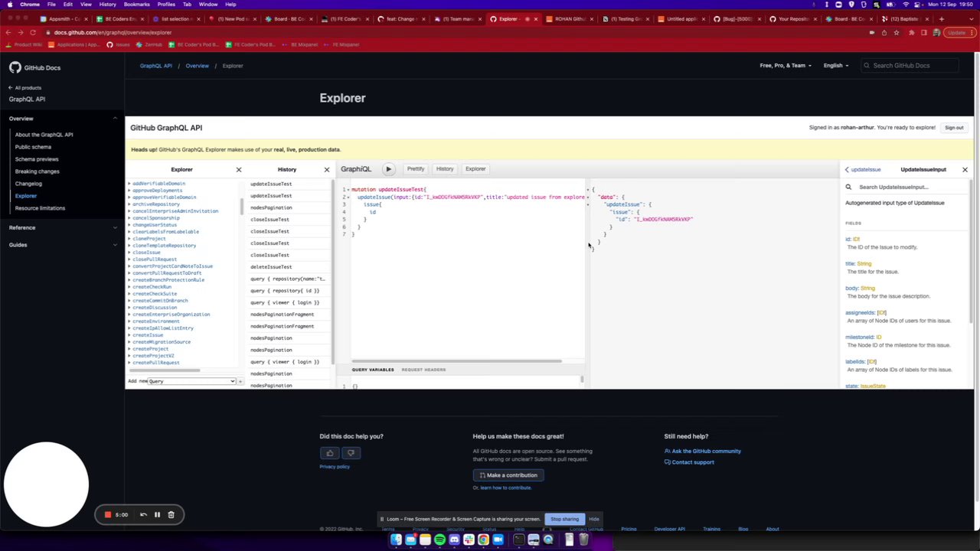
Task: Click the thumbs down feedback icon
Action: point(351,453)
